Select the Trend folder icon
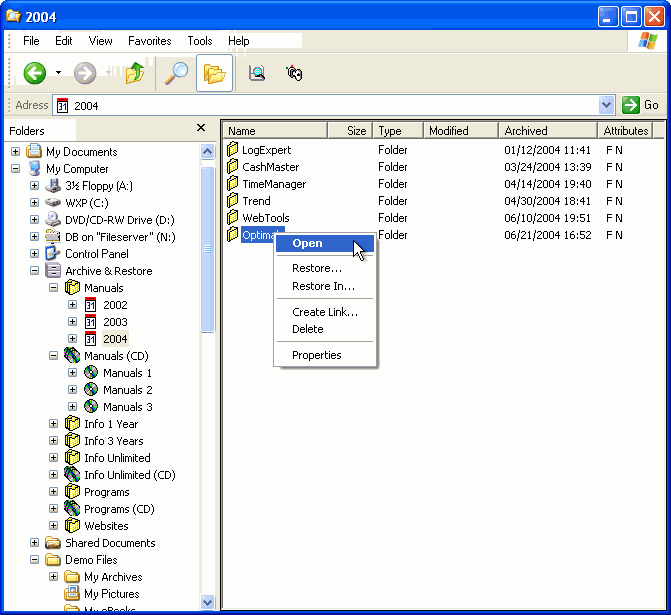This screenshot has width=671, height=615. click(x=233, y=201)
